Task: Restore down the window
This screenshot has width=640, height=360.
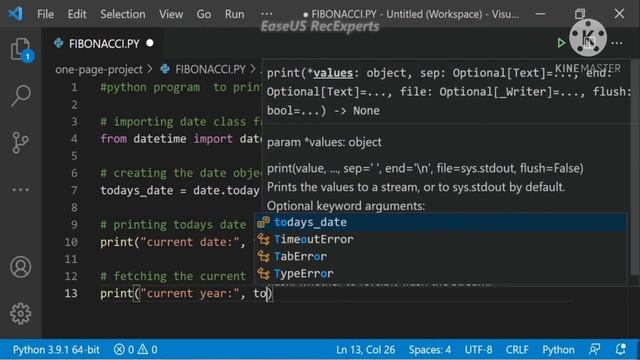Action: point(580,14)
